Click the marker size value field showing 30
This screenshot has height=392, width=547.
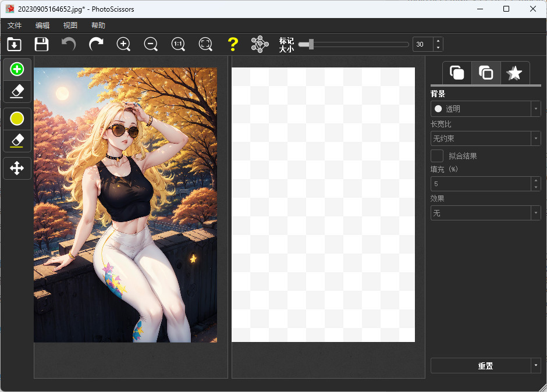tap(423, 44)
